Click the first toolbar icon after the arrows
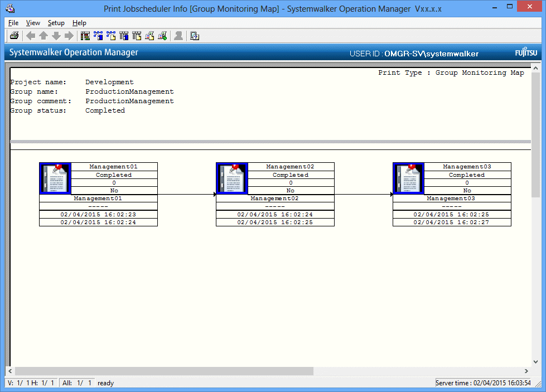The height and width of the screenshot is (392, 546). tap(85, 36)
